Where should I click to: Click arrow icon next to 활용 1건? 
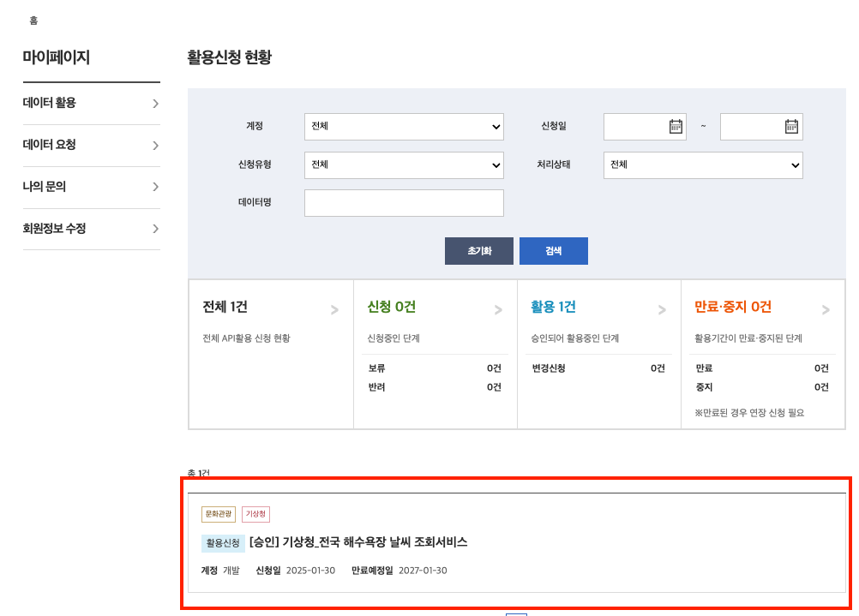(662, 310)
